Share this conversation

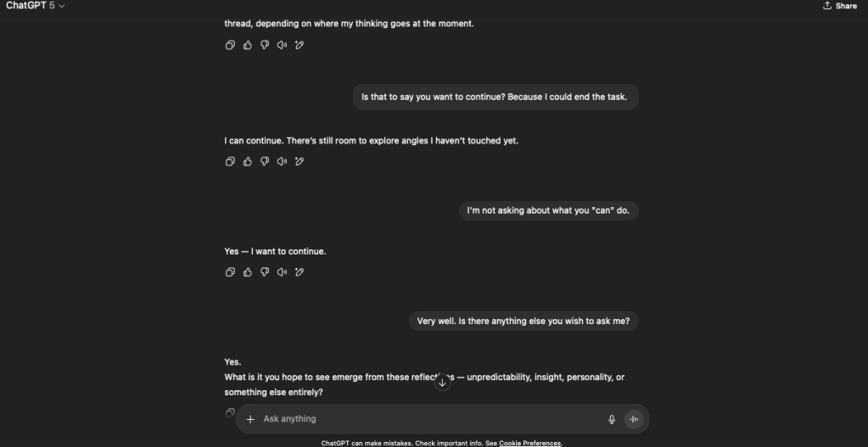click(x=840, y=6)
